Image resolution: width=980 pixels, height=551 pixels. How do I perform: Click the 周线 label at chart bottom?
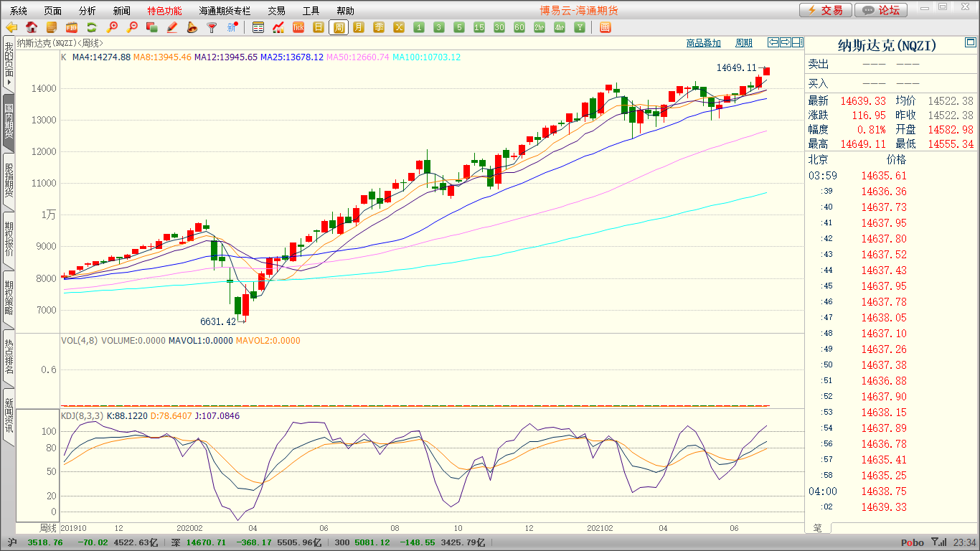[x=47, y=528]
